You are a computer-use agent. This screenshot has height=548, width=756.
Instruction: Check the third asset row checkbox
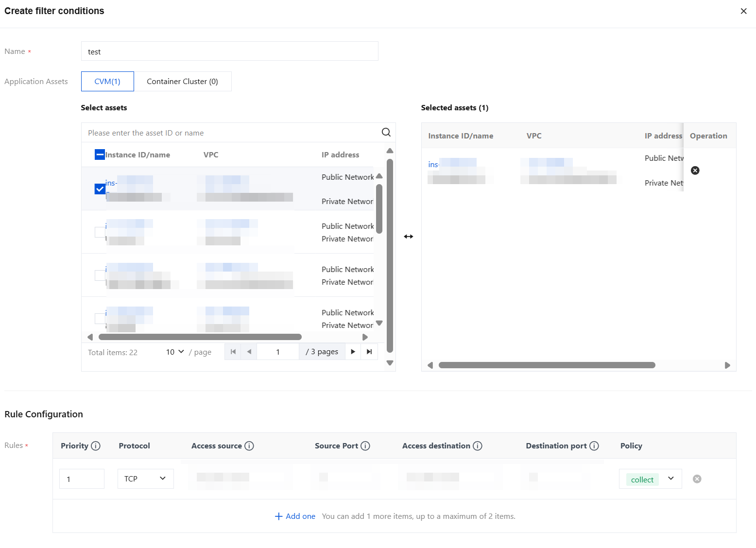[x=100, y=275]
